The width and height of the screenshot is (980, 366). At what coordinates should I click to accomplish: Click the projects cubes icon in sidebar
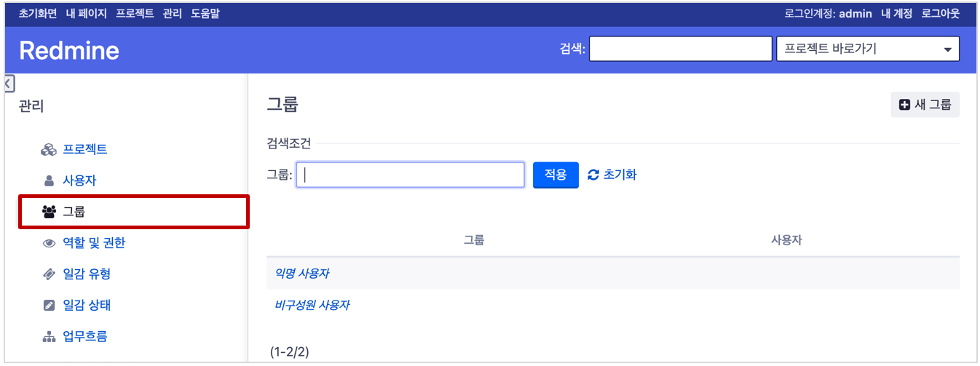49,150
